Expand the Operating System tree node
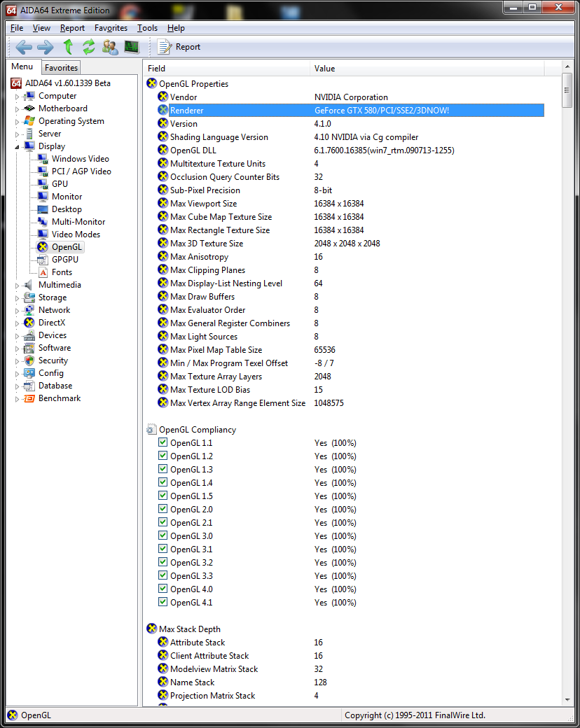 tap(18, 122)
